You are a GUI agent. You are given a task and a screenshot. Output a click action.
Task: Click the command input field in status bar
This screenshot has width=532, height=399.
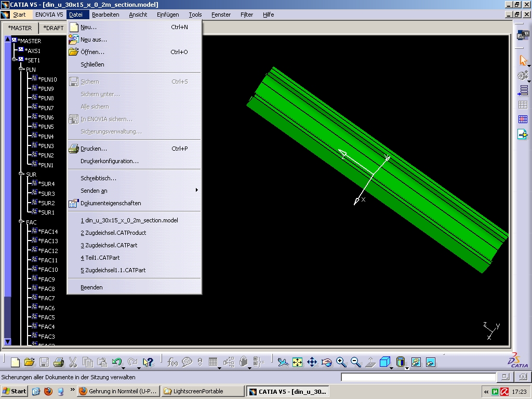(x=419, y=377)
